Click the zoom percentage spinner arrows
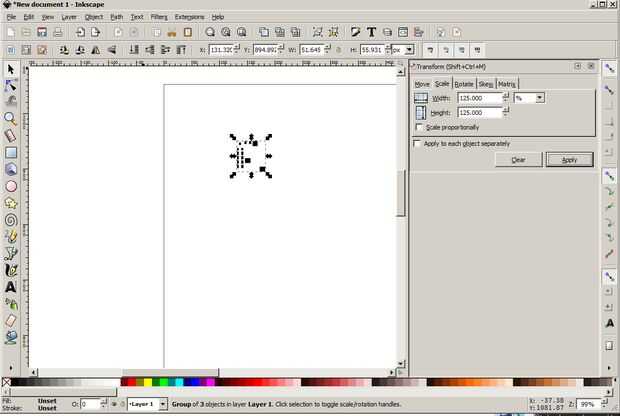 pyautogui.click(x=605, y=404)
